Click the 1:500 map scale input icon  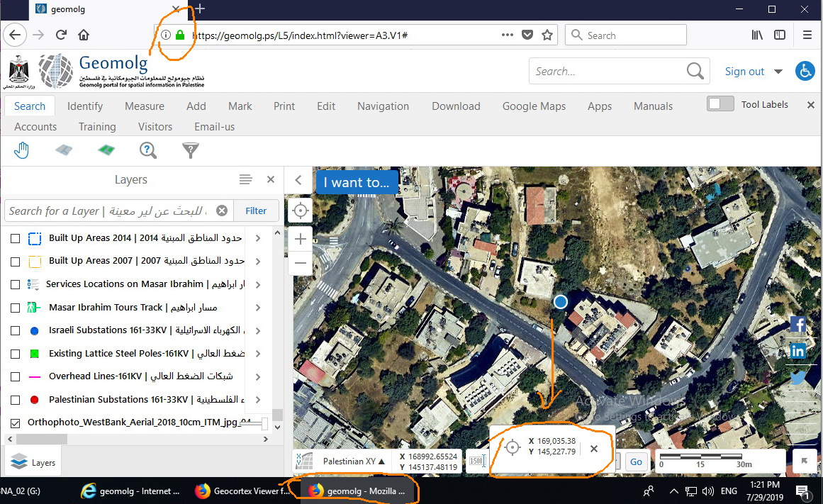coord(476,461)
